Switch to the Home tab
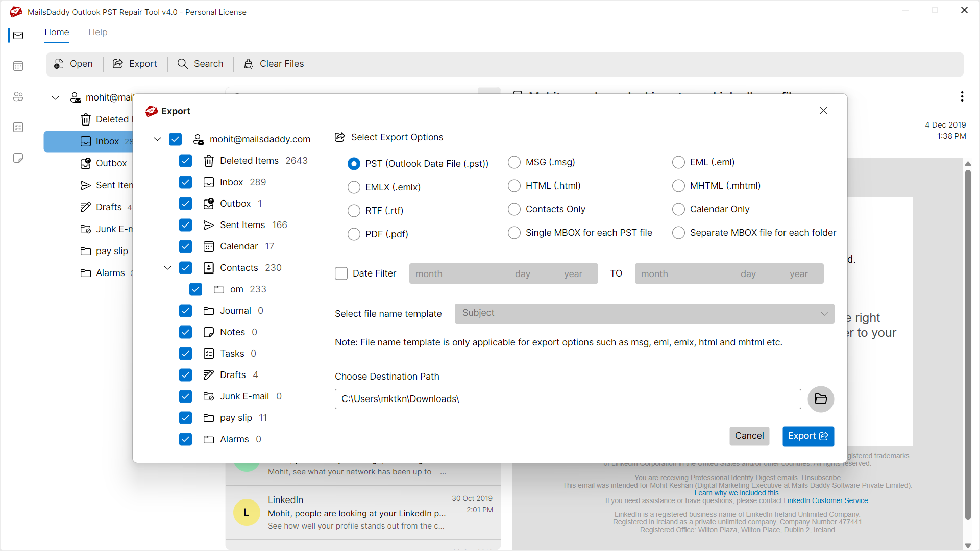This screenshot has height=551, width=980. point(57,32)
